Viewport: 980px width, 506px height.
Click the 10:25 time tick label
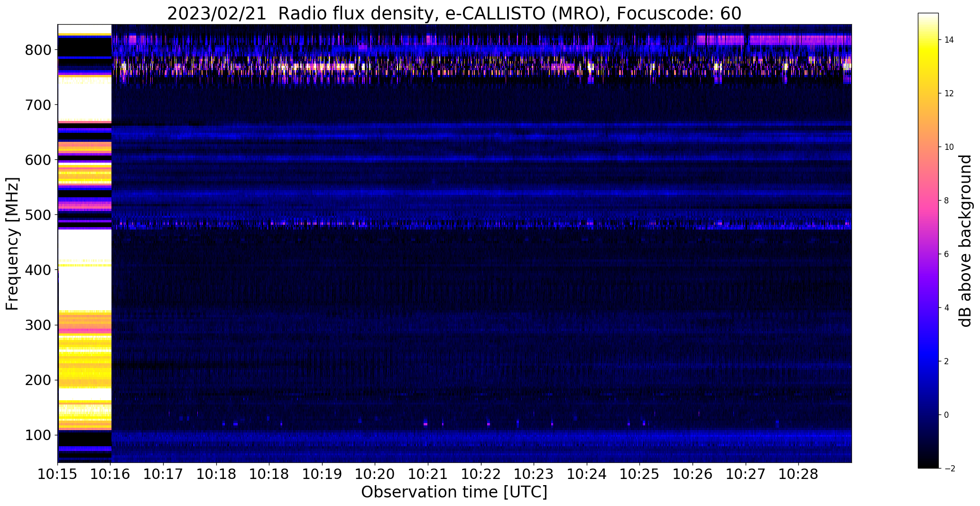640,474
